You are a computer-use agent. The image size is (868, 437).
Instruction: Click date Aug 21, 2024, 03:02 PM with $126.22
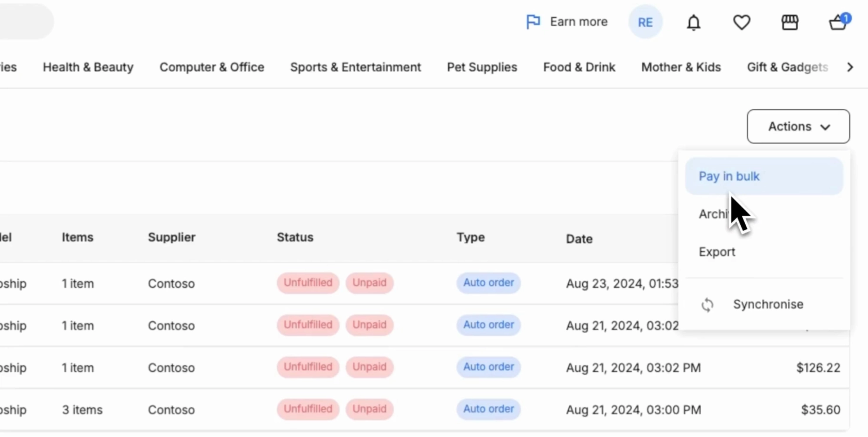[634, 368]
